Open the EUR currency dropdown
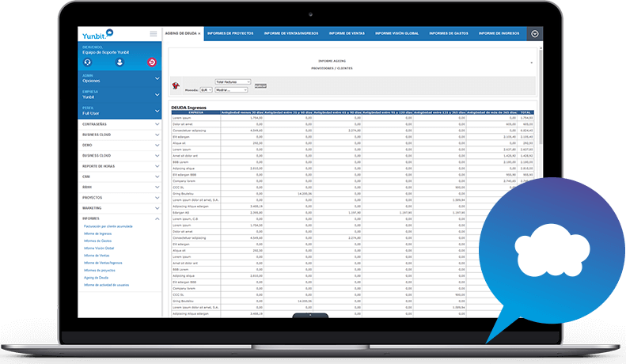The width and height of the screenshot is (626, 364). (207, 90)
